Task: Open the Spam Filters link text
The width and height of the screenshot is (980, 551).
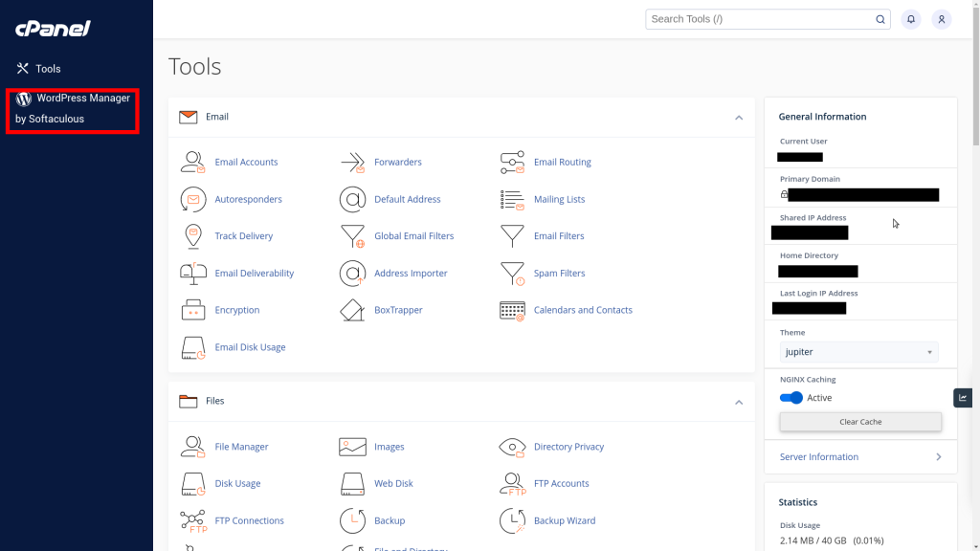Action: coord(559,273)
